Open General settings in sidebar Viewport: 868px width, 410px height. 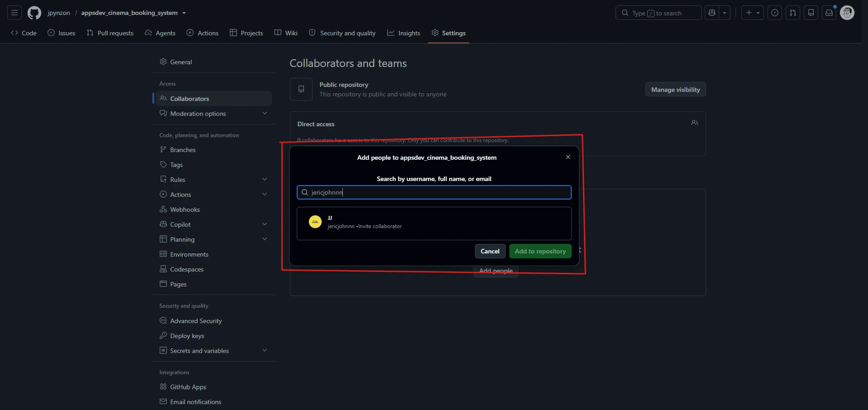(x=214, y=62)
